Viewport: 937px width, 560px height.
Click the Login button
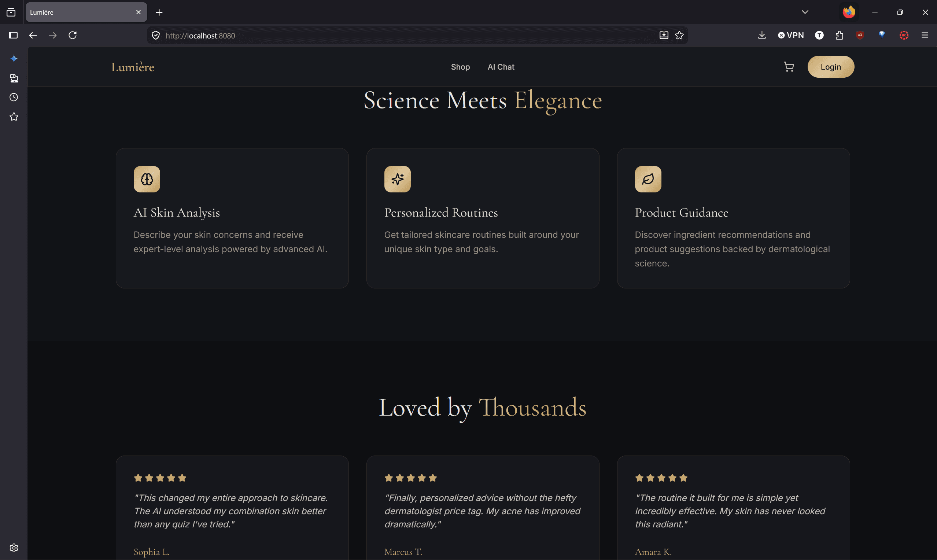(831, 67)
